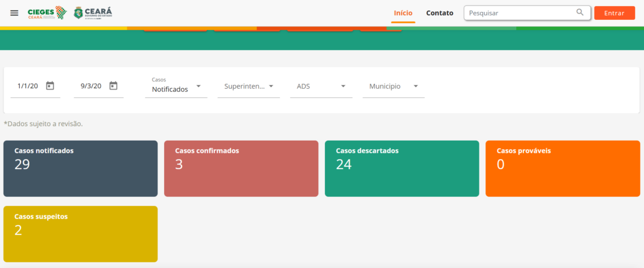Viewport: 644px width, 268px height.
Task: Focus the Pesquisar search field
Action: (x=519, y=13)
